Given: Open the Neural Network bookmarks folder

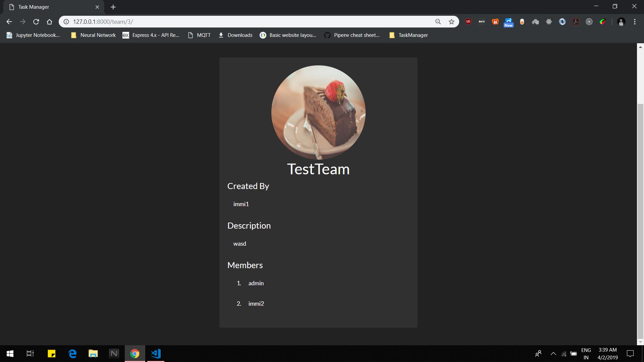Looking at the screenshot, I should point(93,35).
